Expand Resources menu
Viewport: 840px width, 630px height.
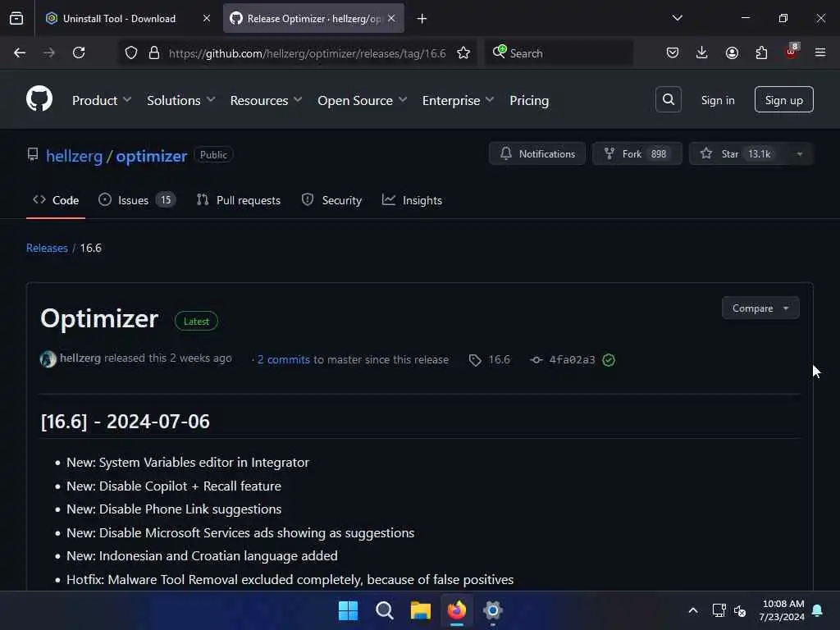(267, 101)
